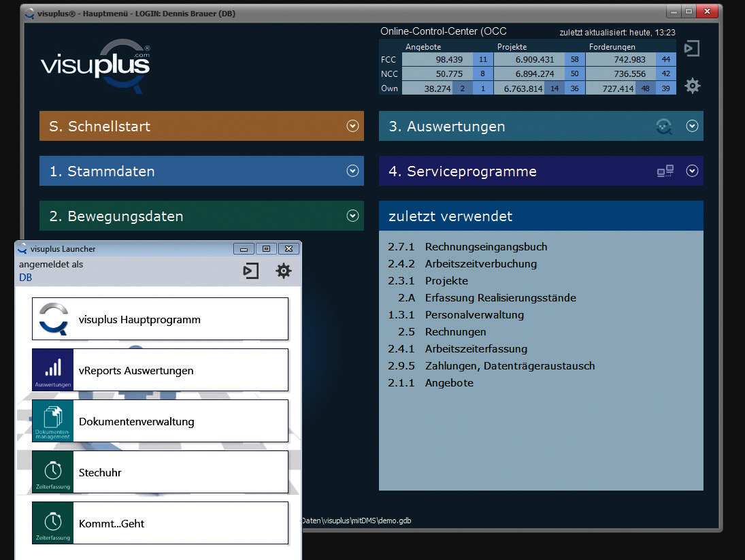The width and height of the screenshot is (745, 560).
Task: Click the visuplus Launcher title bar icon
Action: tap(22, 248)
